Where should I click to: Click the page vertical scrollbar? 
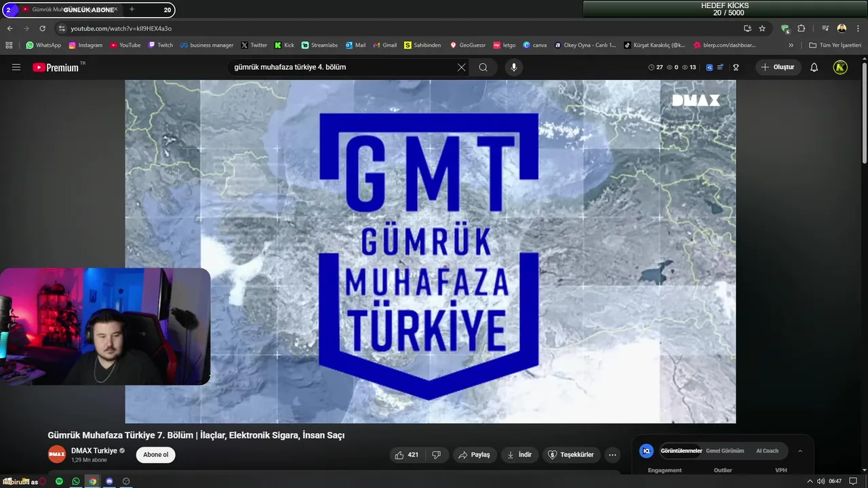click(x=864, y=112)
